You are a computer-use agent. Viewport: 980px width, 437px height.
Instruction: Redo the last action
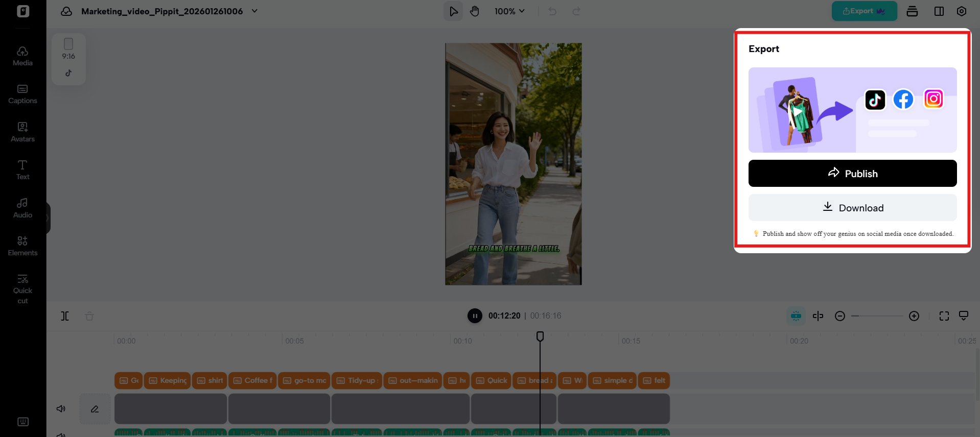pos(576,11)
